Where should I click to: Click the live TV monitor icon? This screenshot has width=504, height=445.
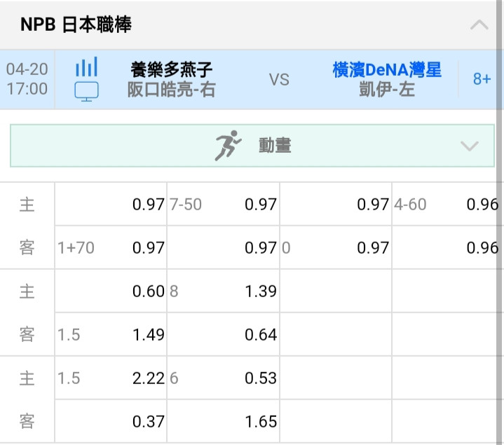86,91
